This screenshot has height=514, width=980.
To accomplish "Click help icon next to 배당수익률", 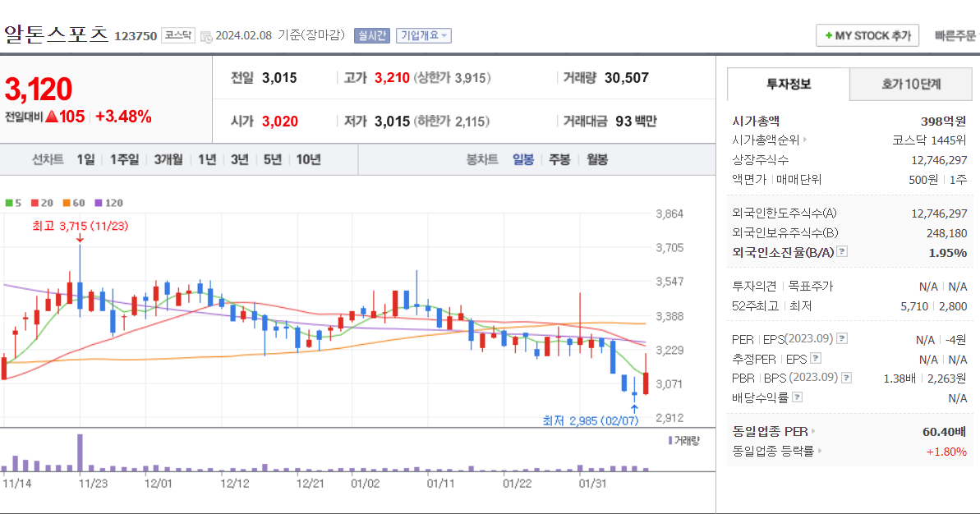I will 797,397.
